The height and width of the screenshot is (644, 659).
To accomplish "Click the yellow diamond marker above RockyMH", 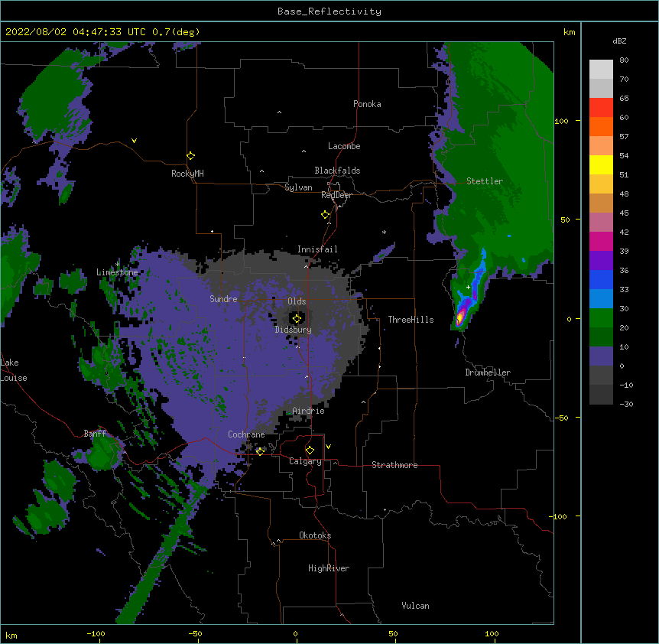I will pos(191,156).
